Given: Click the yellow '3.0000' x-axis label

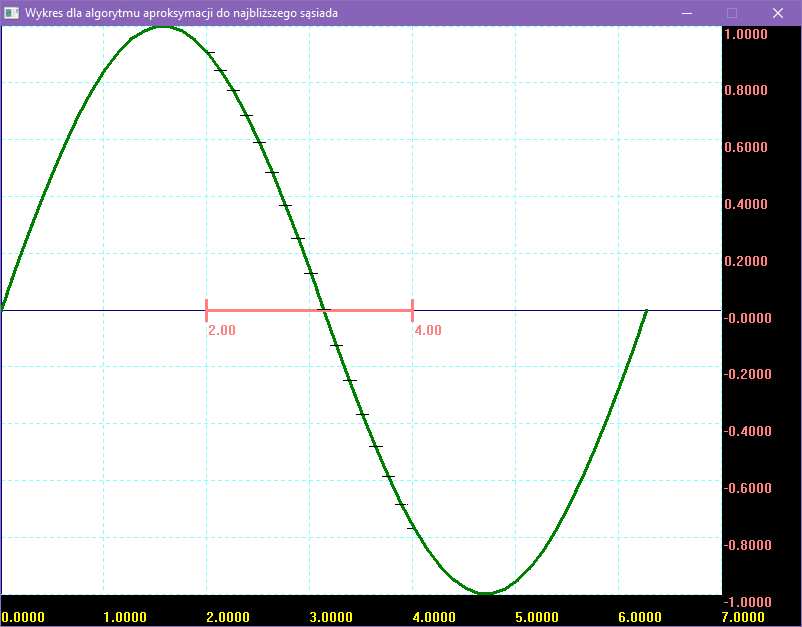Looking at the screenshot, I should tap(331, 617).
